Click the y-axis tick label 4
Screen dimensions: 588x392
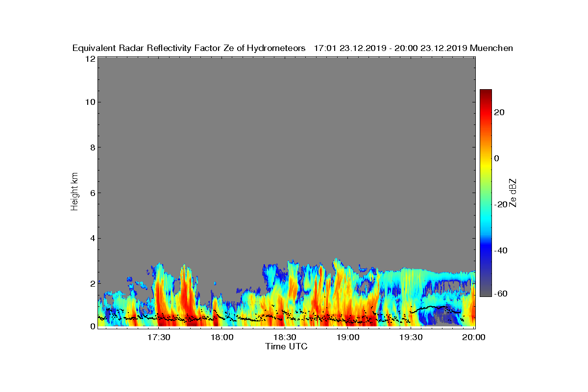[x=92, y=239]
